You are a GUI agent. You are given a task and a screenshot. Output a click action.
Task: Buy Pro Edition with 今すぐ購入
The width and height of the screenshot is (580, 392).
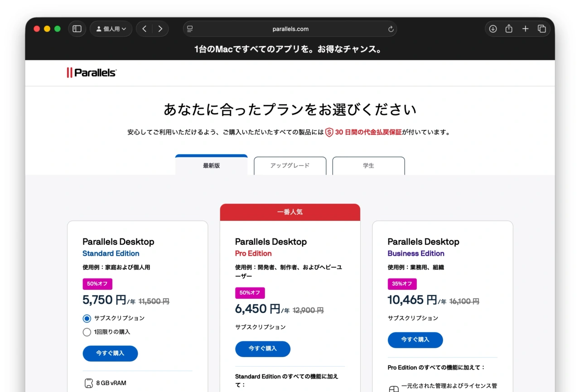262,349
